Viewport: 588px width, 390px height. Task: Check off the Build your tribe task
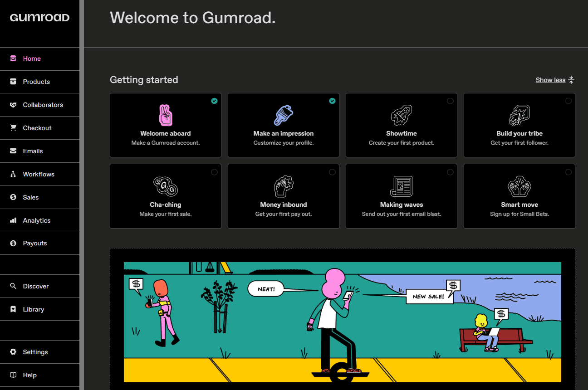point(568,101)
